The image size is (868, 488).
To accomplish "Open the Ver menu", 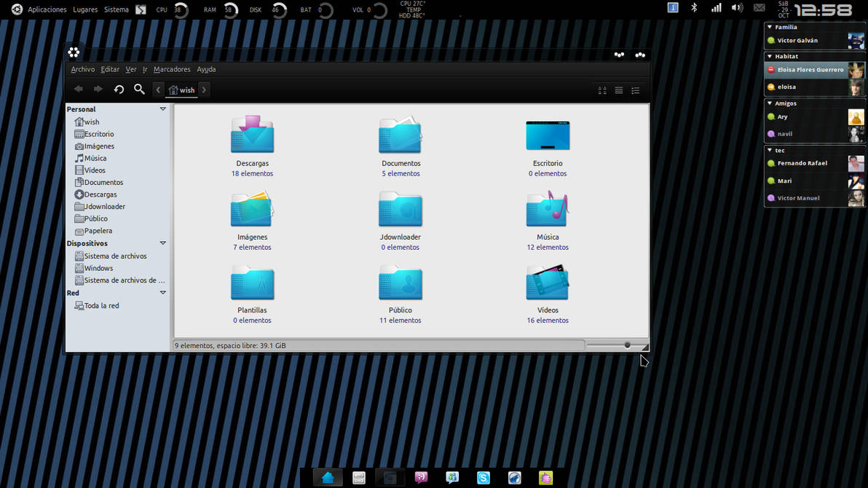I will click(x=130, y=69).
